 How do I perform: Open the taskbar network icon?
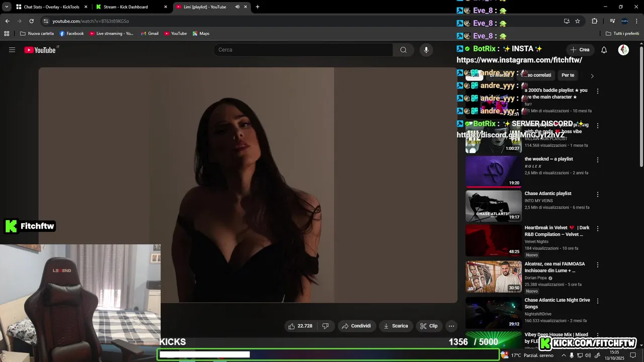click(x=580, y=355)
